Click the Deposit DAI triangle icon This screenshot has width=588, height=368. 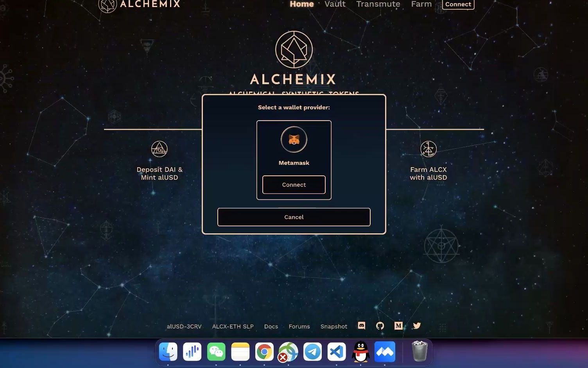pyautogui.click(x=160, y=149)
